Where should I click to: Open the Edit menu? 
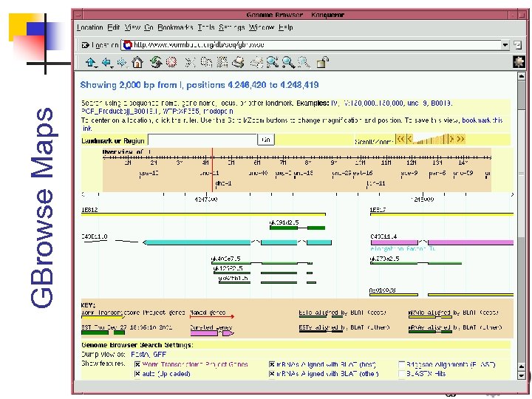[x=113, y=27]
